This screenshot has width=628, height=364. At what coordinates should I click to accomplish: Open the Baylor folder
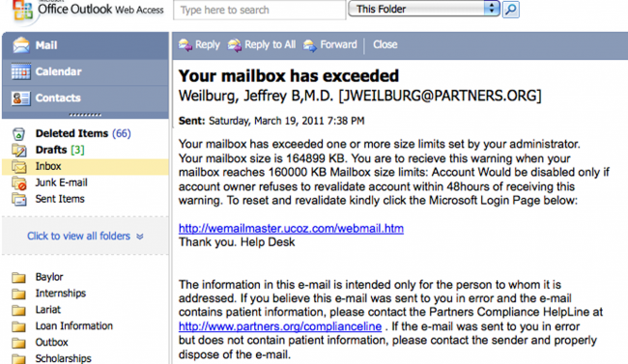(49, 277)
